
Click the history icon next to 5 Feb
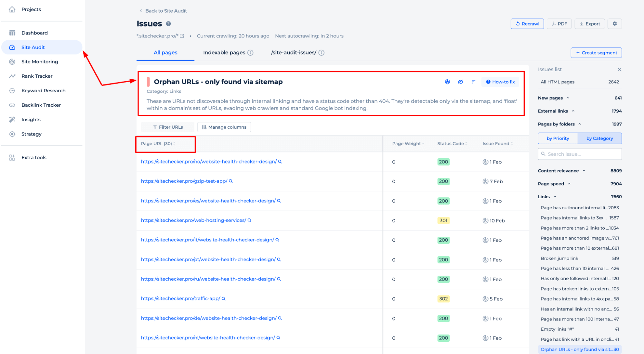click(485, 299)
